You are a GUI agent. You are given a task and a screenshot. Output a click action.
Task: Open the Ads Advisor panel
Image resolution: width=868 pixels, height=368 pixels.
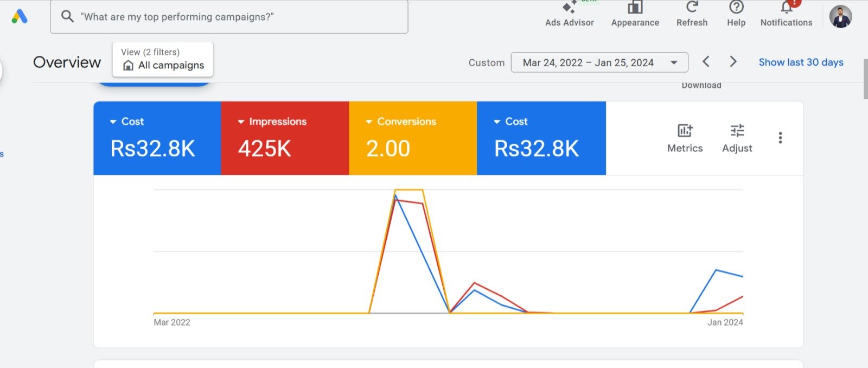569,14
